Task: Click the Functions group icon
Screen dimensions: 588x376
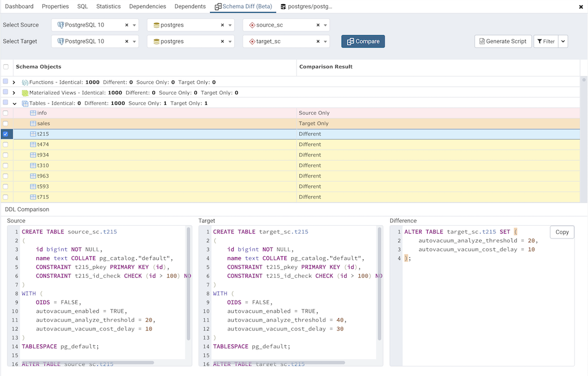Action: [25, 82]
